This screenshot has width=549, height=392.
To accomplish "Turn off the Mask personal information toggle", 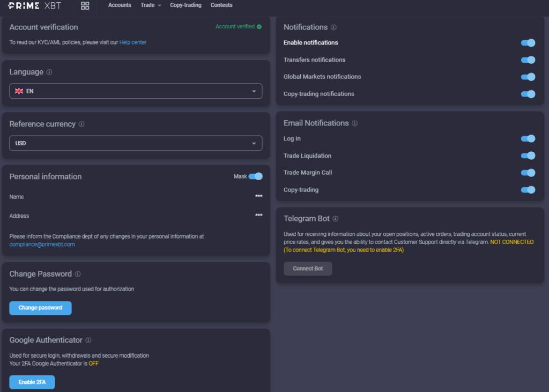I will click(x=256, y=176).
